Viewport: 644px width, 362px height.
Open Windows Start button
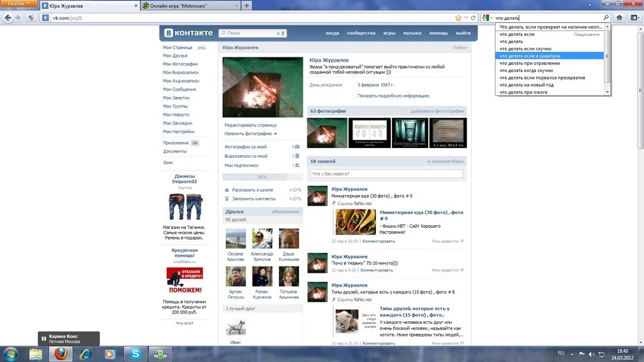[10, 354]
